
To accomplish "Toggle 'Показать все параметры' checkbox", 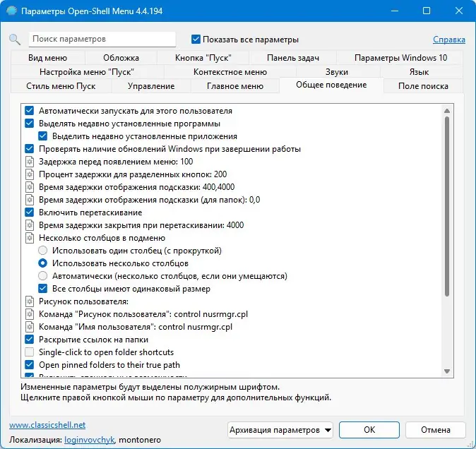I will [x=196, y=40].
